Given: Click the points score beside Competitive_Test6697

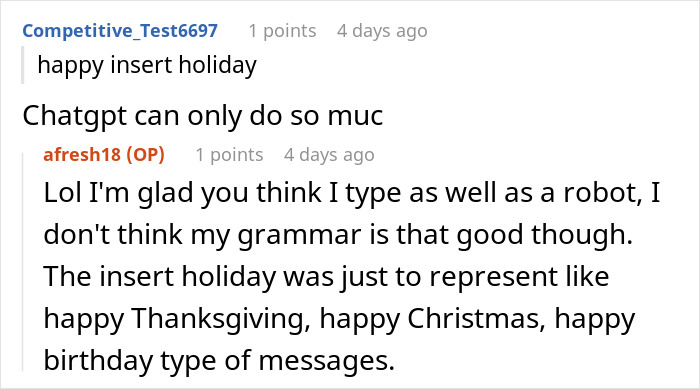Looking at the screenshot, I should 282,31.
